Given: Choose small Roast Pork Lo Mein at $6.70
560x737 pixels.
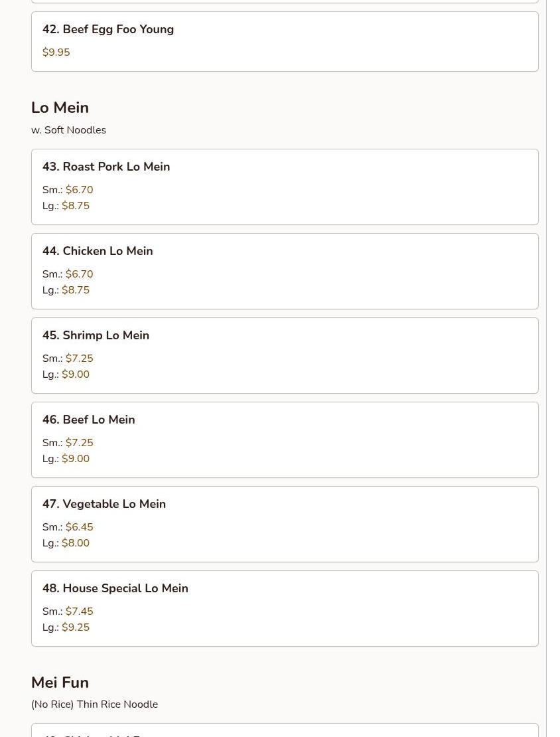Looking at the screenshot, I should 79,190.
